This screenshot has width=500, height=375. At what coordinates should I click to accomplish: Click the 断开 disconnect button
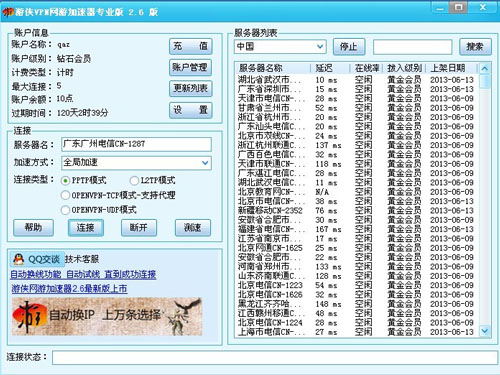point(139,228)
